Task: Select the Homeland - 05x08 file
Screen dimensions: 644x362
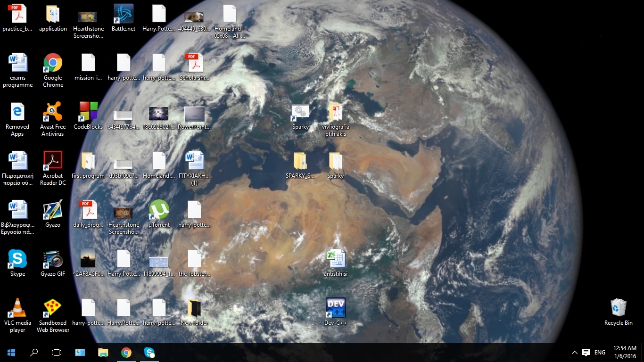Action: (230, 21)
